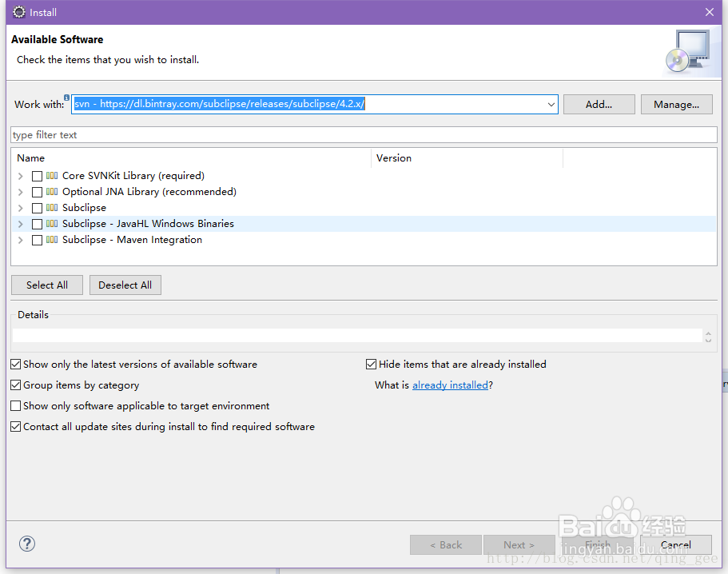Toggle Contact all update sites during install
728x574 pixels.
click(16, 427)
